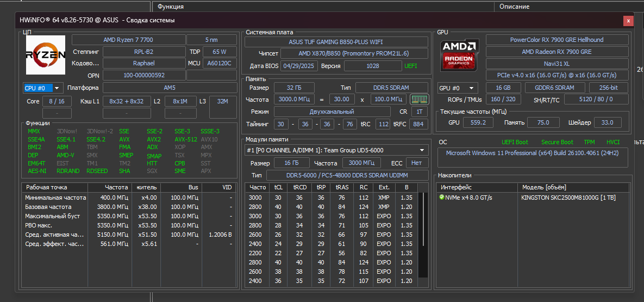This screenshot has width=644, height=302.
Task: Expand the memory module list showing Team Group UD5-6000
Action: (x=336, y=150)
